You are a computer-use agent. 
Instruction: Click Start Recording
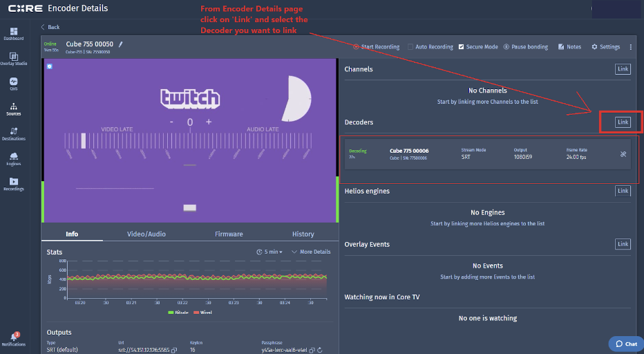[376, 47]
